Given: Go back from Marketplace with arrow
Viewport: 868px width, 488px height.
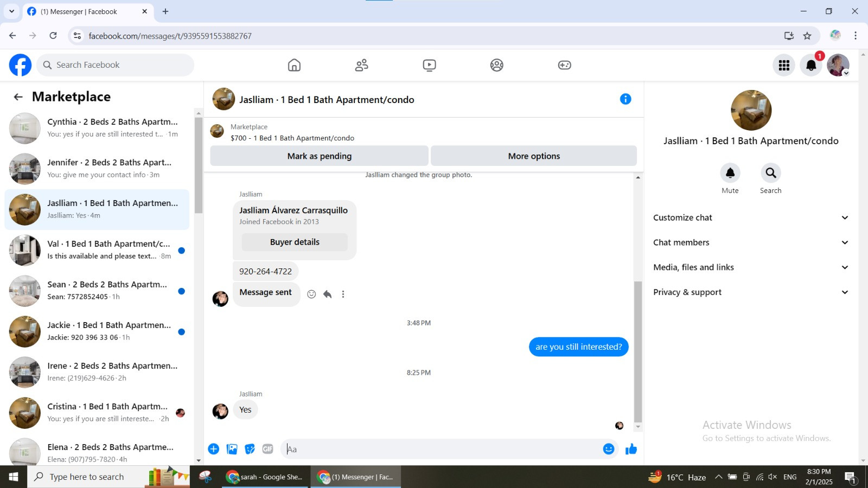Looking at the screenshot, I should click(x=18, y=97).
